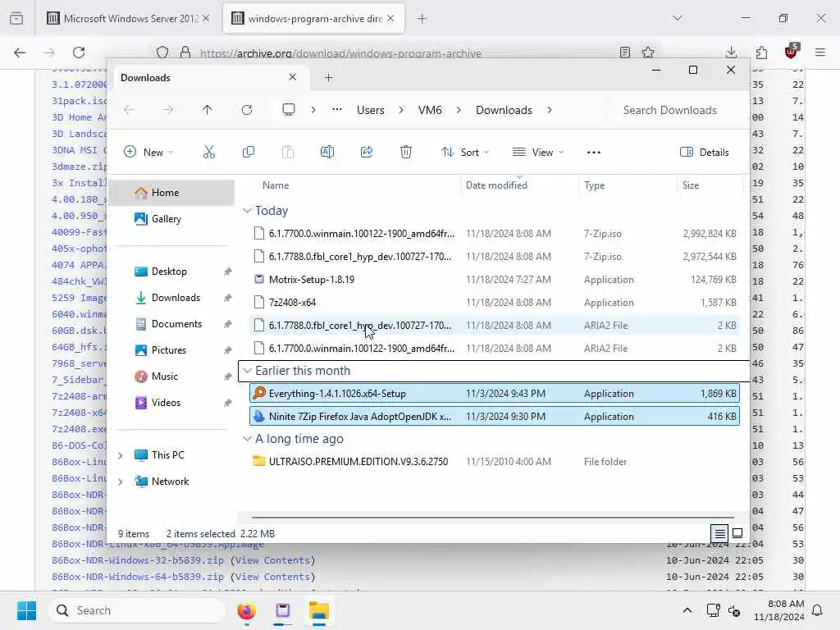This screenshot has width=840, height=630.
Task: Select the Downloads Explorer tab
Action: (209, 78)
